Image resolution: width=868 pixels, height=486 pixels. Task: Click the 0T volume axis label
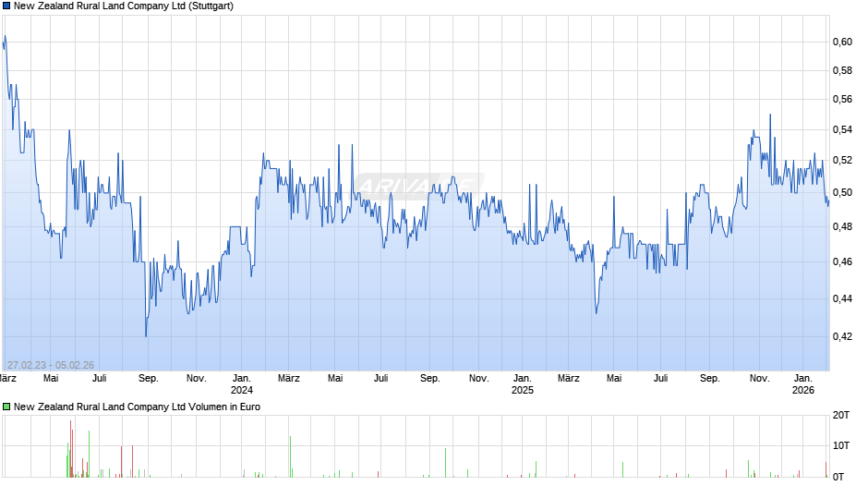838,477
